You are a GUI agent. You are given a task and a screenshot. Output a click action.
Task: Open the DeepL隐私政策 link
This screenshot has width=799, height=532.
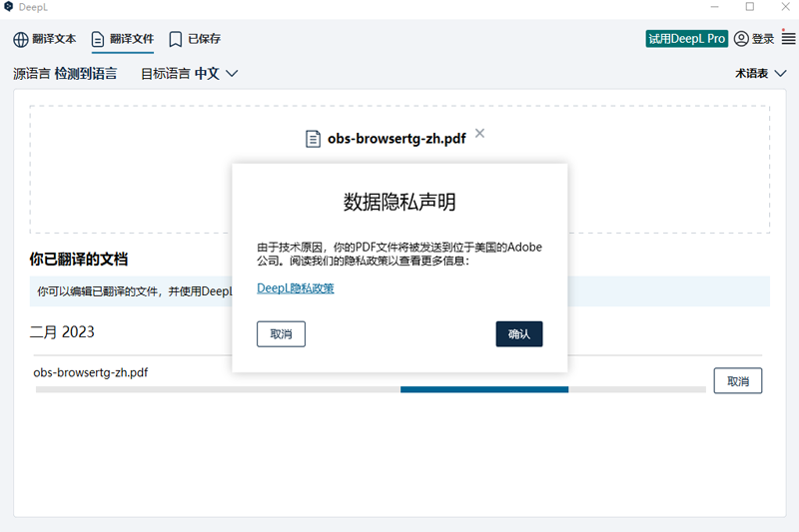[296, 288]
